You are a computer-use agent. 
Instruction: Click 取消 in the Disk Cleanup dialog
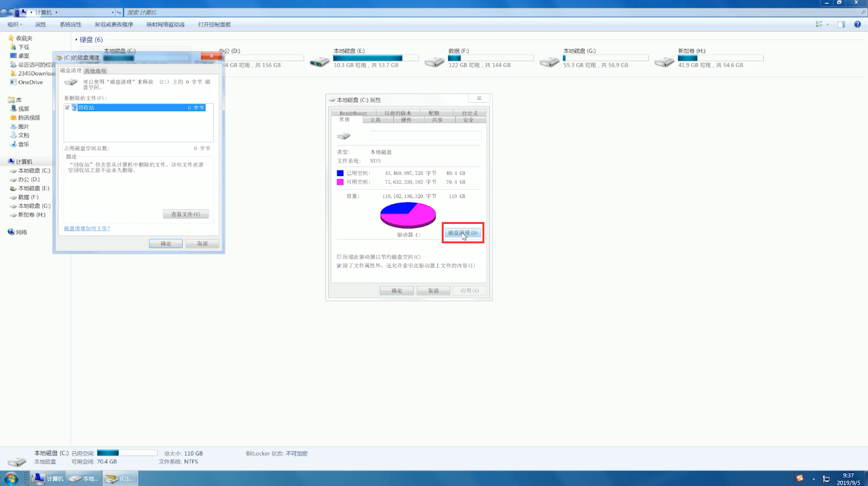[x=202, y=243]
